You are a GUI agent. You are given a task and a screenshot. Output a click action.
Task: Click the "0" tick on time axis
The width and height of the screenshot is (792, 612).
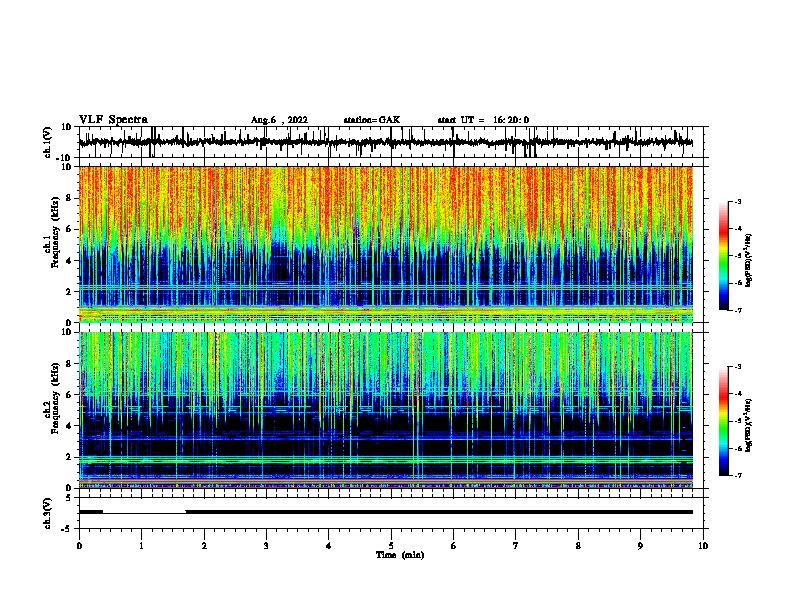pos(79,546)
